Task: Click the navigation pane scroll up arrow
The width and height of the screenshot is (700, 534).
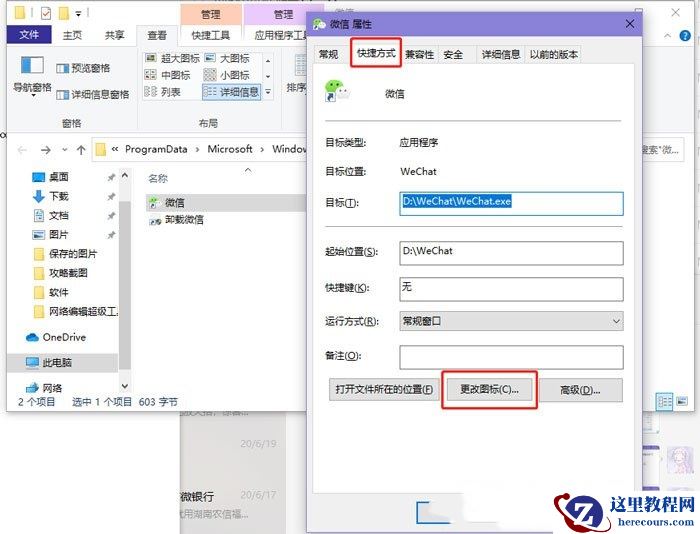Action: (125, 176)
